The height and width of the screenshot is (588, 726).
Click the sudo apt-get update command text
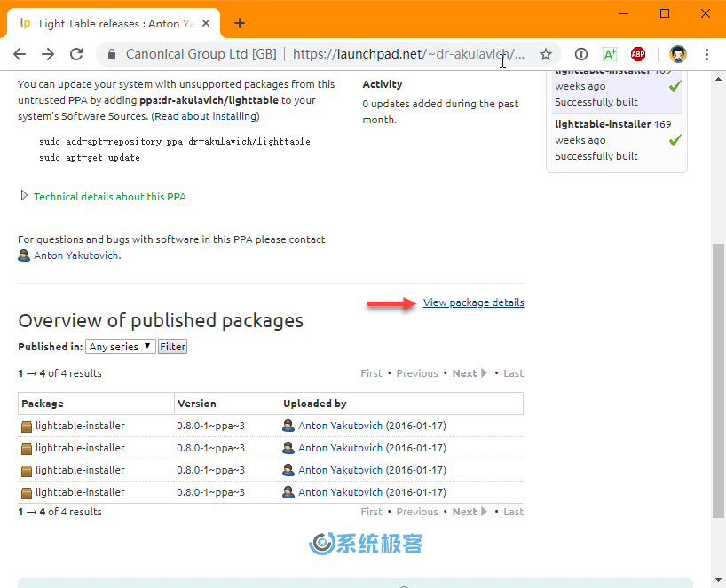(x=90, y=157)
